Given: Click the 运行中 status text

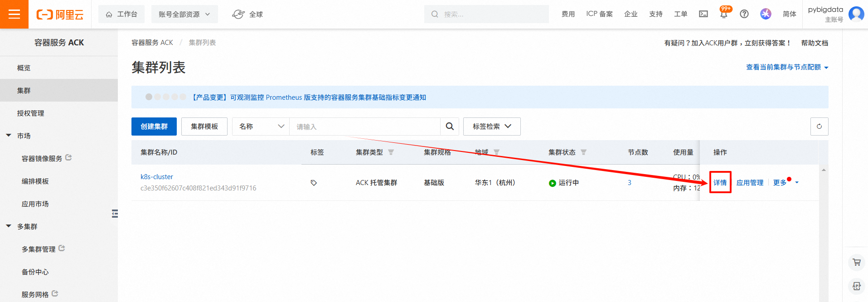Looking at the screenshot, I should pos(568,183).
